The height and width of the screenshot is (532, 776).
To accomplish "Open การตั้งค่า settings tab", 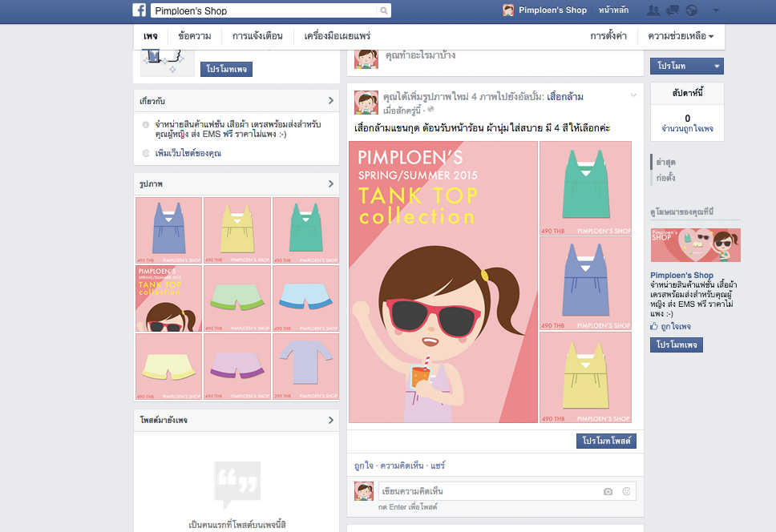I will pos(608,36).
